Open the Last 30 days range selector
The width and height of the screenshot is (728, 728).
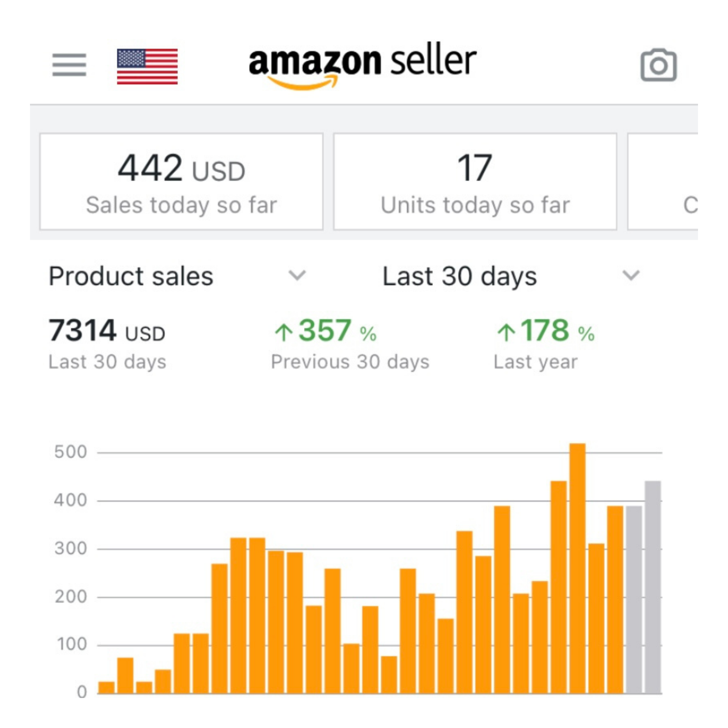point(459,276)
